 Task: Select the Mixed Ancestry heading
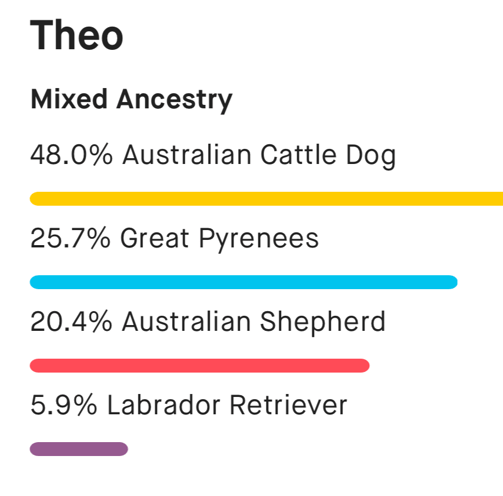(131, 100)
